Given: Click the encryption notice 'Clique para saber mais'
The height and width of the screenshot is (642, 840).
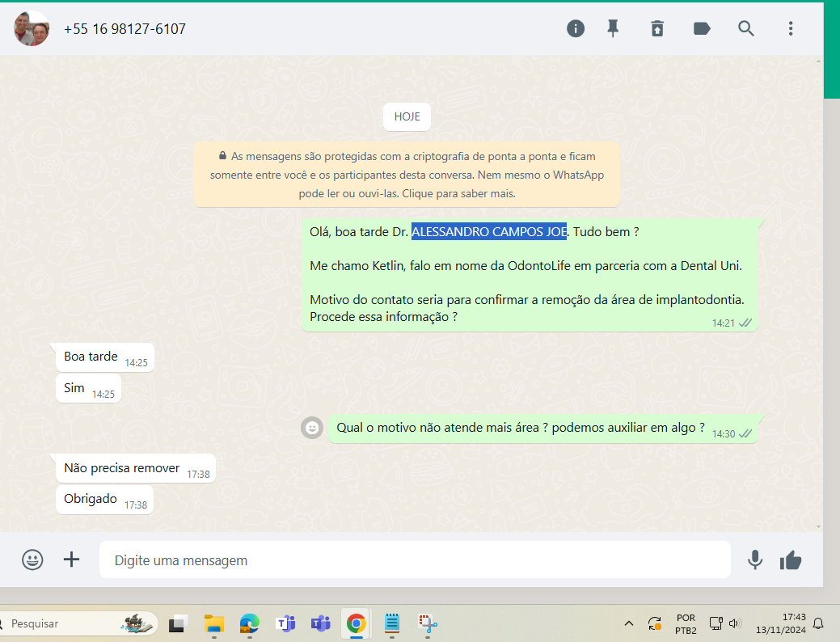Looking at the screenshot, I should click(x=458, y=193).
